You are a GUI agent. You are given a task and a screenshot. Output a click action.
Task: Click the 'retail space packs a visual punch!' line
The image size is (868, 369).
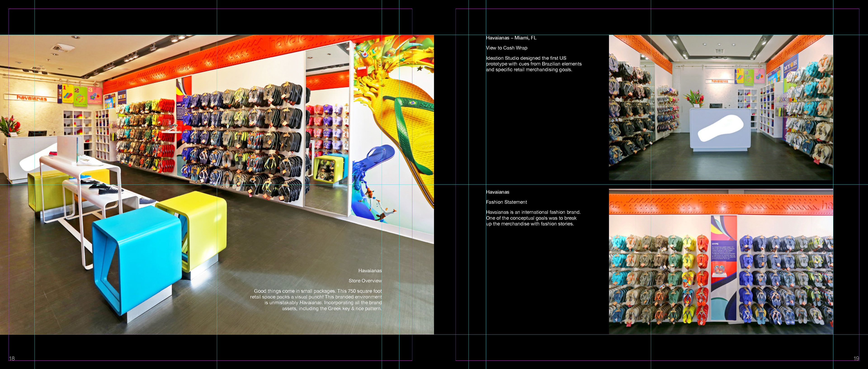(x=316, y=297)
